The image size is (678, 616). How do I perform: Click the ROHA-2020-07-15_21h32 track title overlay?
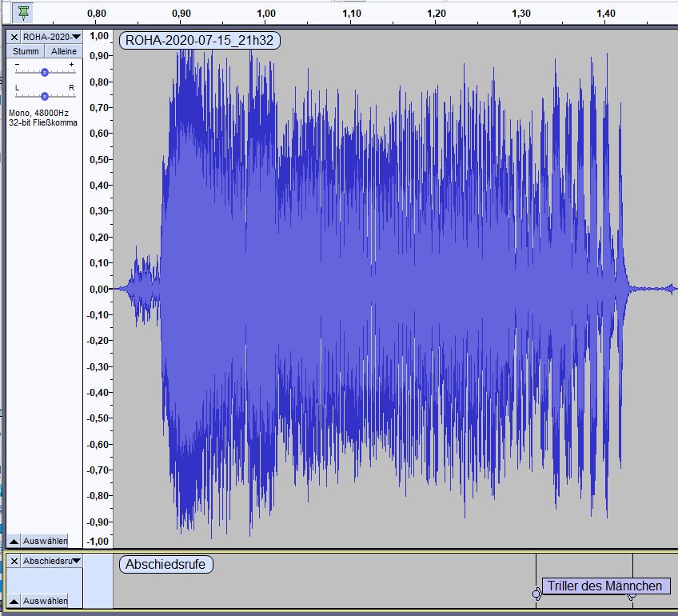(x=199, y=40)
